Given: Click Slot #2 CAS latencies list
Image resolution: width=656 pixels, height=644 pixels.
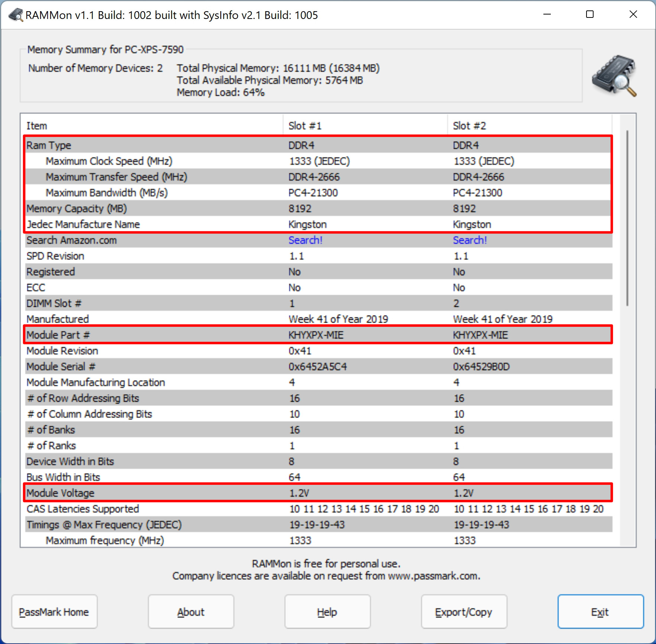Looking at the screenshot, I should click(529, 509).
